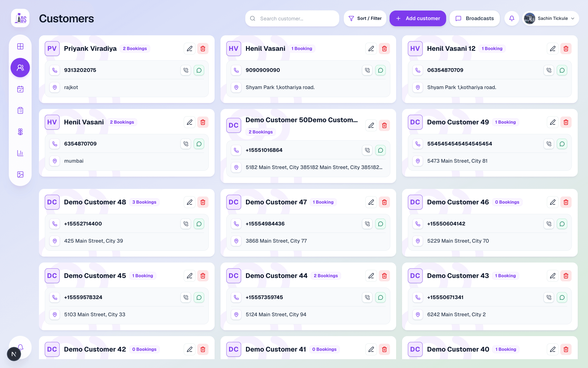Viewport: 588px width, 368px height.
Task: Click the Search customer field
Action: click(292, 18)
